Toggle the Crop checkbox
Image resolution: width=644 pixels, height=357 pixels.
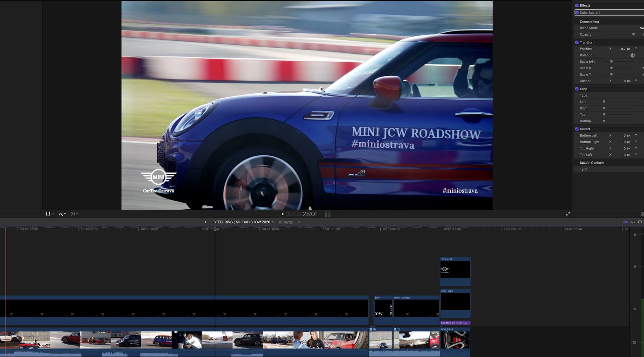tap(577, 89)
